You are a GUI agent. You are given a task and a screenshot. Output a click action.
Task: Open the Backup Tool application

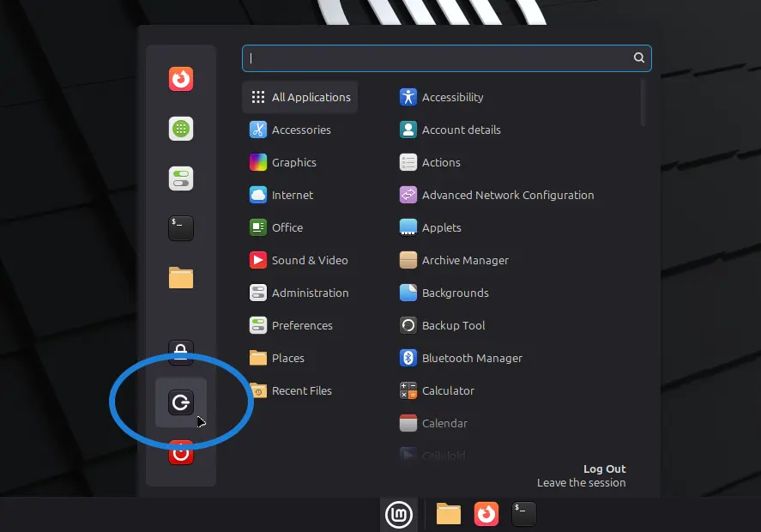click(x=452, y=325)
